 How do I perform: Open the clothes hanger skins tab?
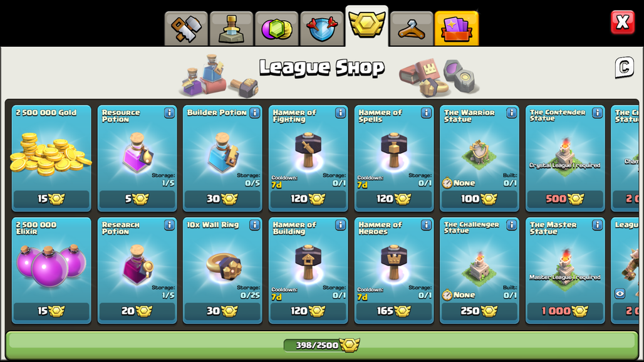click(412, 29)
